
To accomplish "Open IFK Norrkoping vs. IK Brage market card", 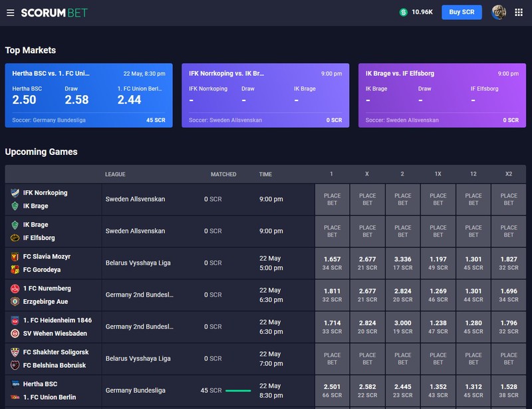I will 265,95.
